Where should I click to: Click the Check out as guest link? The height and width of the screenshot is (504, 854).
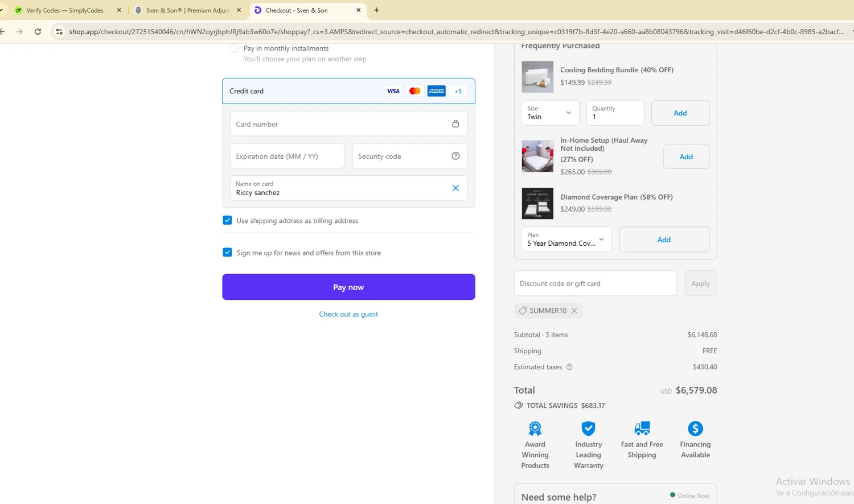point(348,314)
